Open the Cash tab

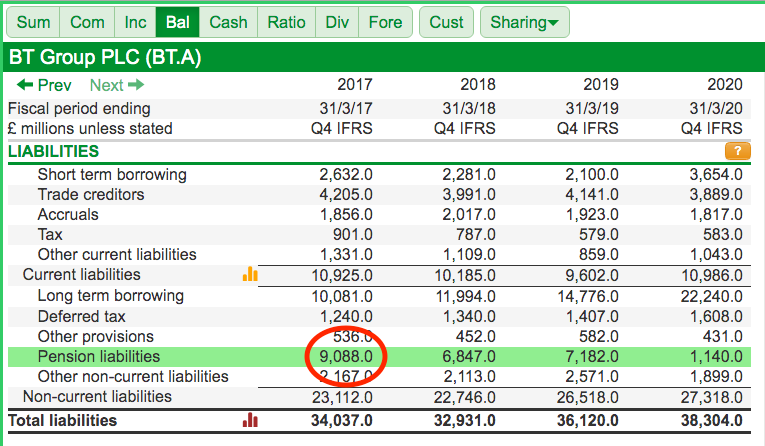point(228,22)
